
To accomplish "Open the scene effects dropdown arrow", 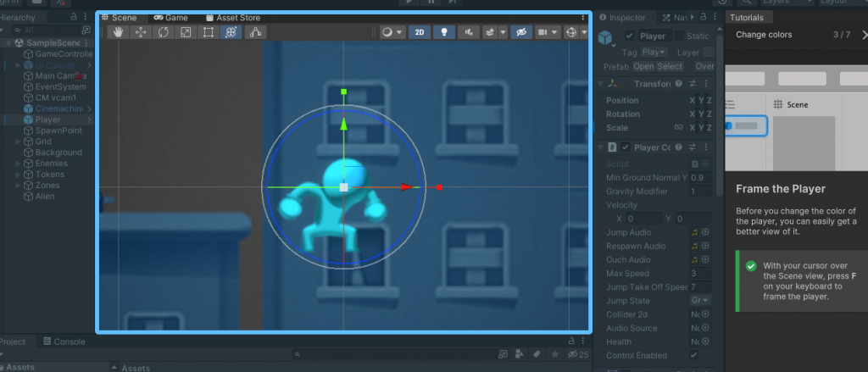I will pos(503,32).
